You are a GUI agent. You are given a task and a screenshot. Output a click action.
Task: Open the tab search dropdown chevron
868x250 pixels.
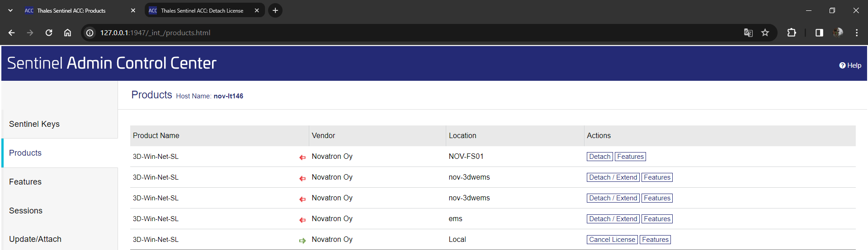click(x=10, y=10)
